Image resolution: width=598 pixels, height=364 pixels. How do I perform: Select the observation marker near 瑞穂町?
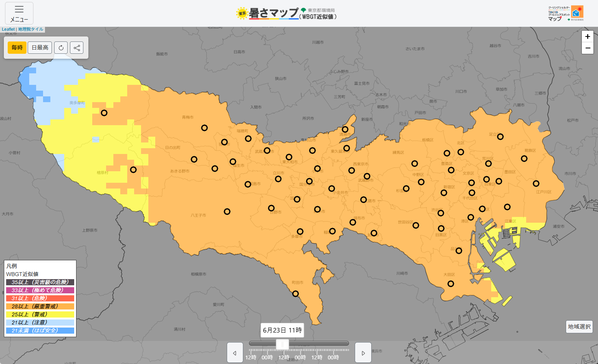(x=248, y=139)
